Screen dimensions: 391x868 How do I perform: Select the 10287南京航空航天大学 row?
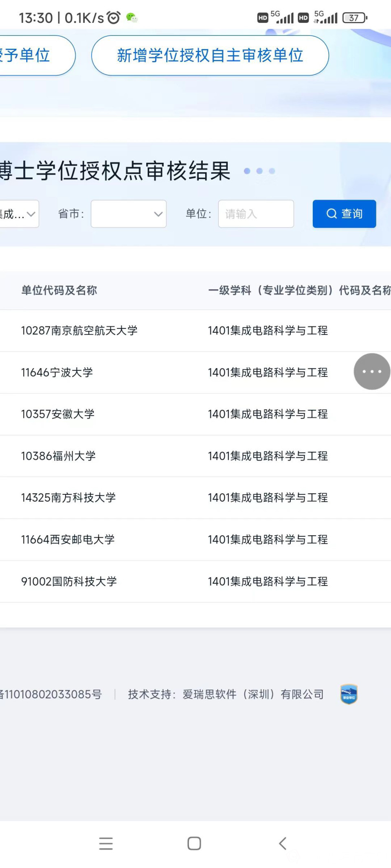click(x=79, y=330)
